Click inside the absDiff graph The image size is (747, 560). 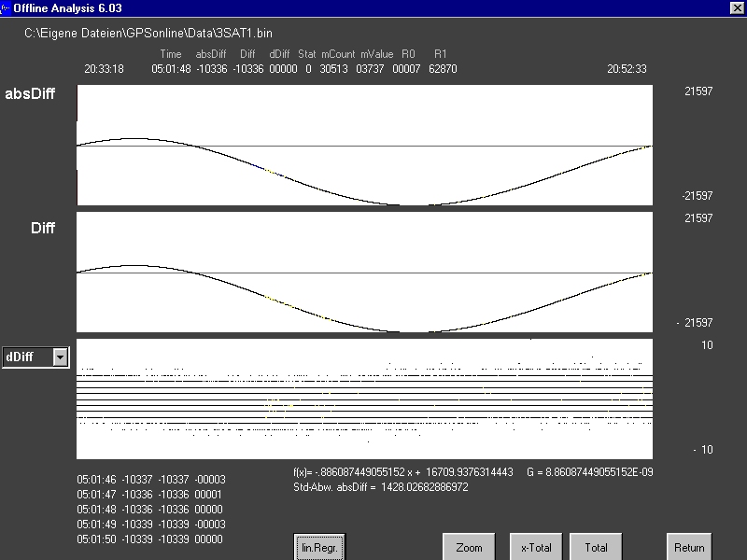click(364, 146)
